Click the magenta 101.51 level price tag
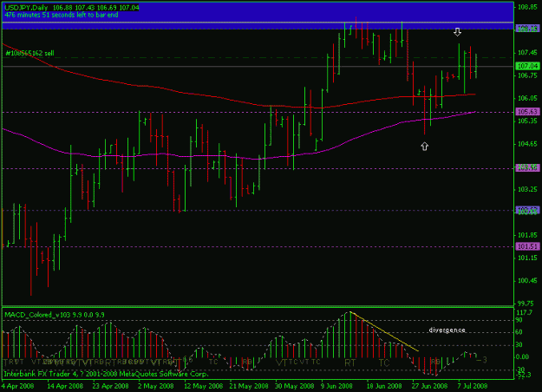 [527, 246]
